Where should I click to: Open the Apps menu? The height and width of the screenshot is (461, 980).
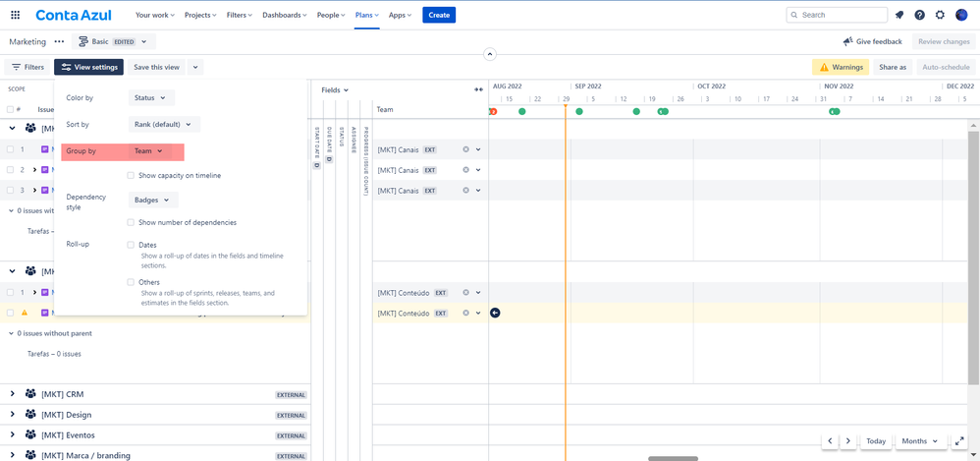[x=400, y=15]
